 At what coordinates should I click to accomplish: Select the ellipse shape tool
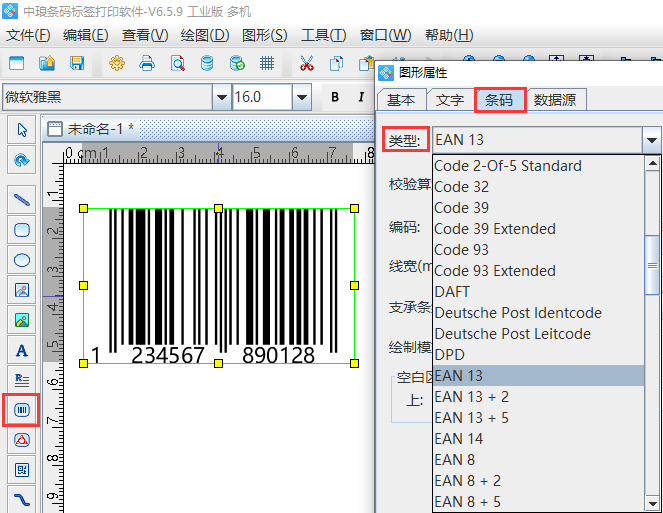21,260
